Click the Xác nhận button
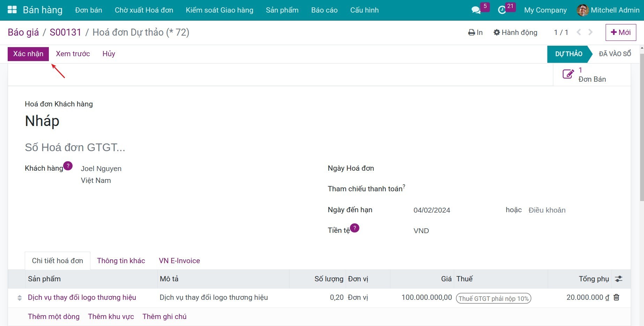Viewport: 644px width, 326px height. point(28,54)
